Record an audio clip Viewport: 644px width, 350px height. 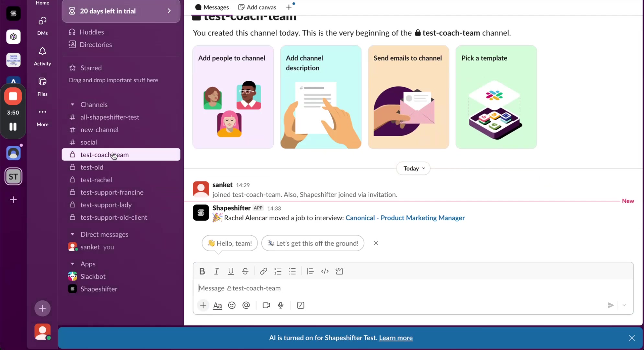[281, 305]
